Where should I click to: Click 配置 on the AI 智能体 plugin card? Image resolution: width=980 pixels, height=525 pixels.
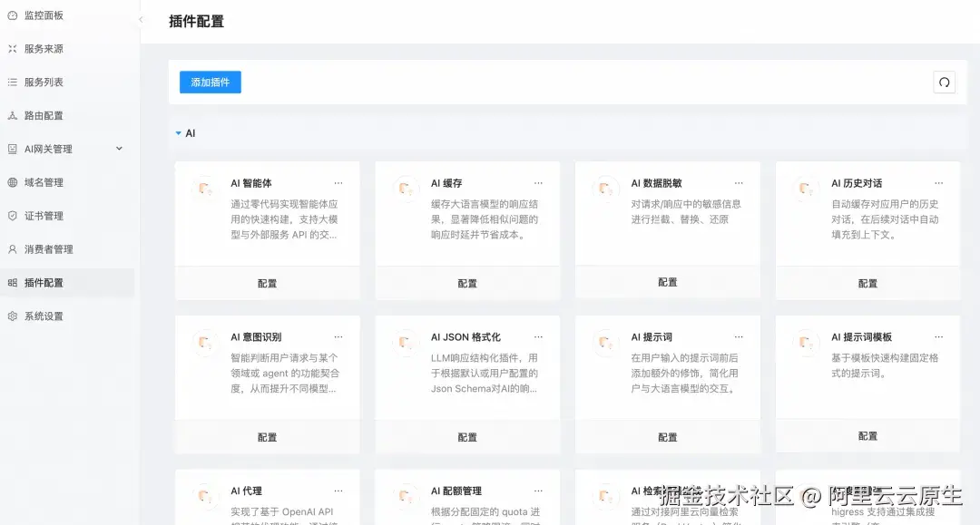coord(267,283)
